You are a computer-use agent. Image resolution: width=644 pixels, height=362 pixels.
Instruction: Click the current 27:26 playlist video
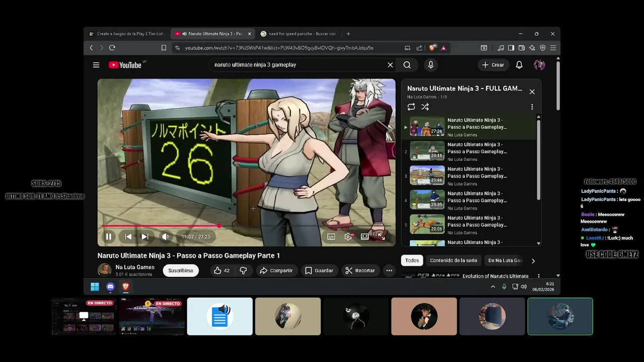[469, 127]
